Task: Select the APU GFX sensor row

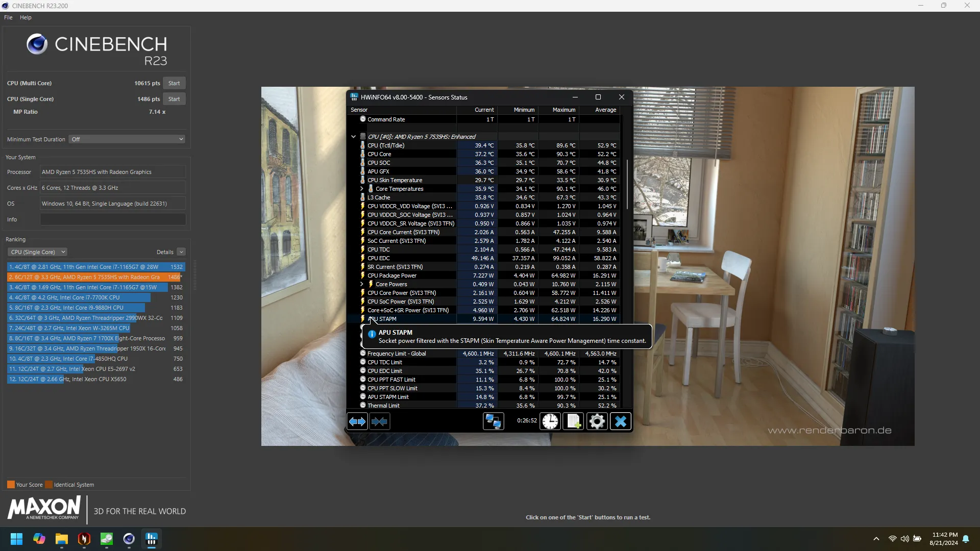Action: pos(484,171)
